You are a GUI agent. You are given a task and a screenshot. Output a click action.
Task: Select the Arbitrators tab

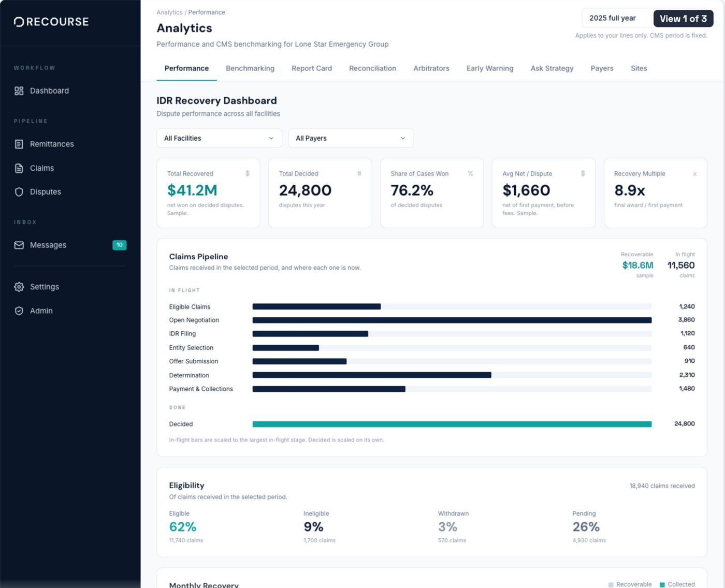pos(431,68)
